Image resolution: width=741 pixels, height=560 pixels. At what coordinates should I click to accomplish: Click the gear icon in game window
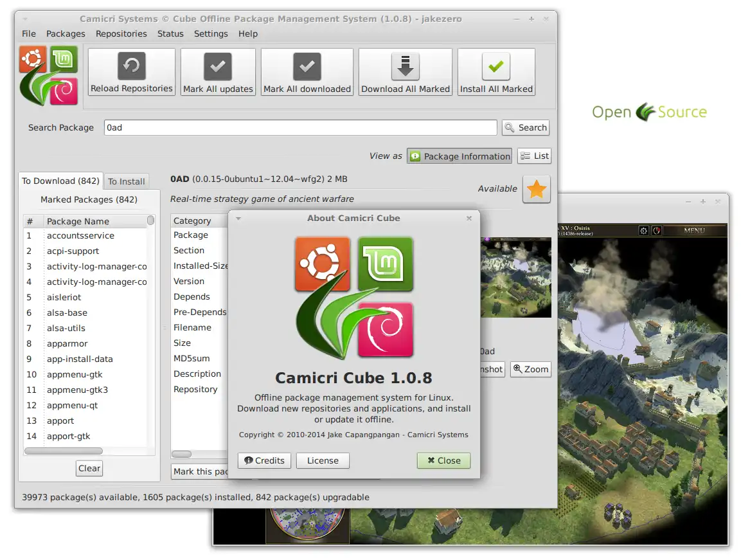click(644, 231)
